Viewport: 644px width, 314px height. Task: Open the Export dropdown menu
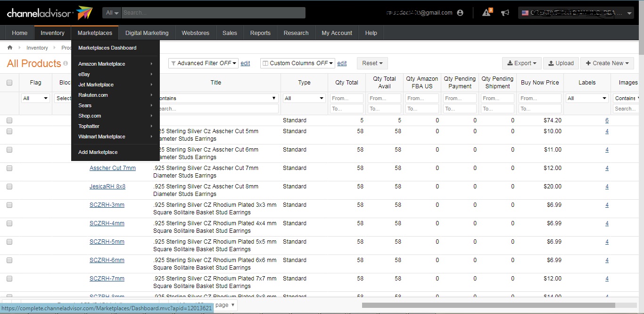522,63
